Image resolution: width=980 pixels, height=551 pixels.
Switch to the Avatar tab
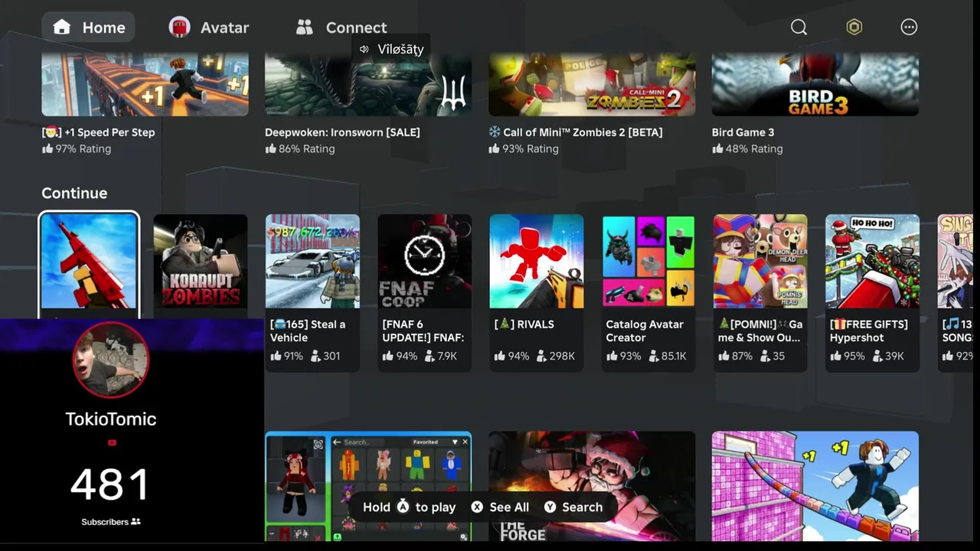pyautogui.click(x=209, y=28)
